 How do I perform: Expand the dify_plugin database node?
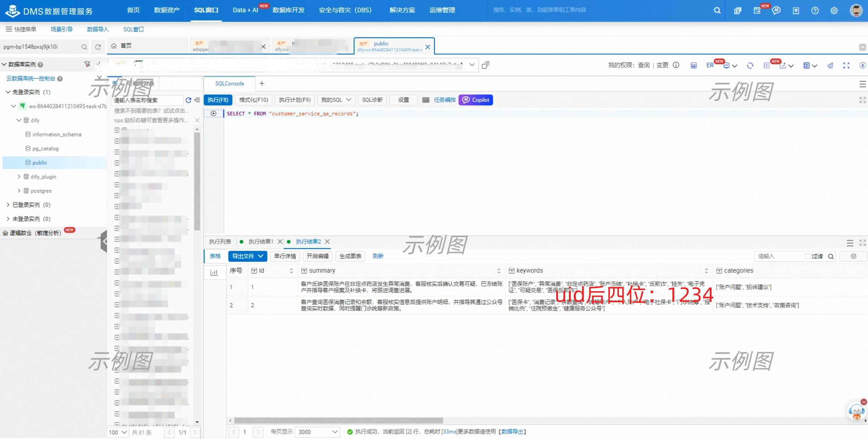(19, 176)
